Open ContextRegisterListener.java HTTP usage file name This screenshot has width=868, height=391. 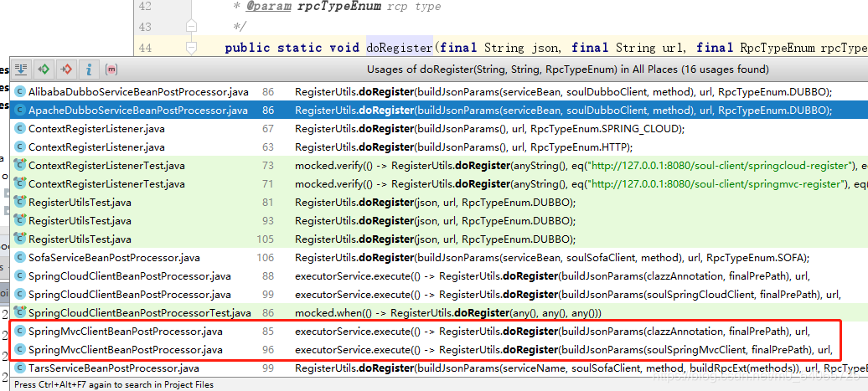click(96, 147)
